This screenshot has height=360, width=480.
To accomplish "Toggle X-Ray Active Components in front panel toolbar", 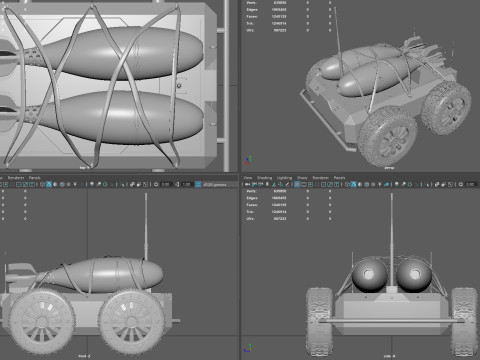I will pos(139,184).
